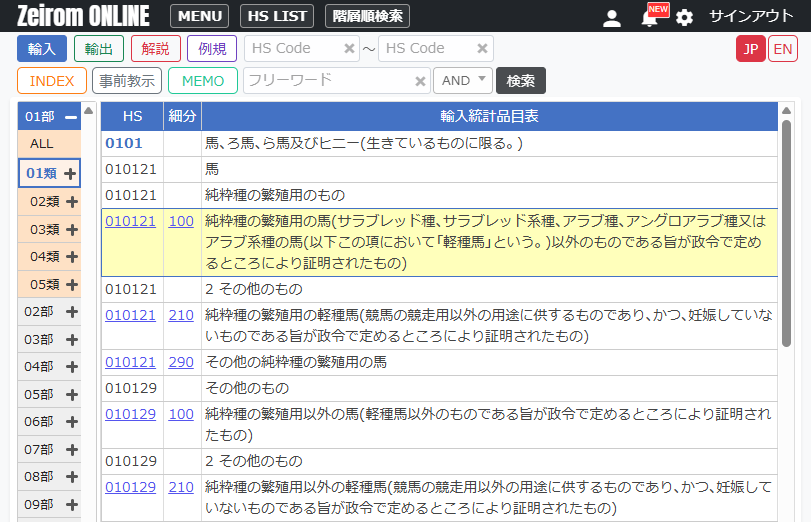Screen dimensions: 811x522
Task: Switch language to EN
Action: [x=783, y=49]
